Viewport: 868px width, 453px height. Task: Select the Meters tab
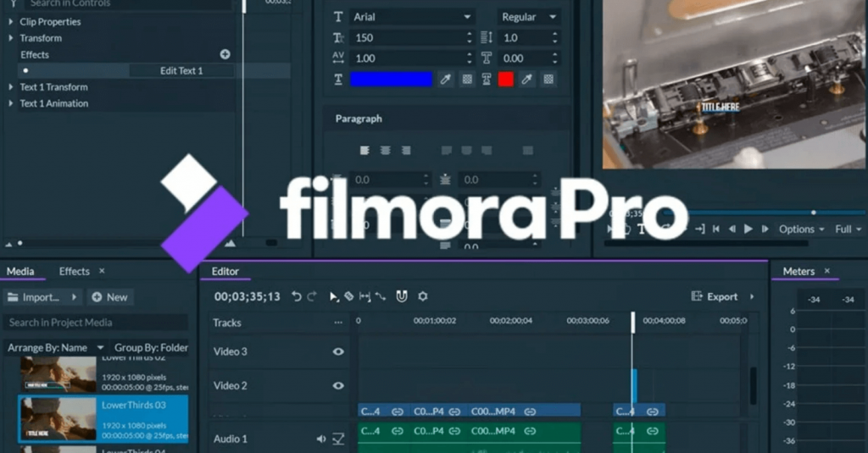click(x=798, y=272)
